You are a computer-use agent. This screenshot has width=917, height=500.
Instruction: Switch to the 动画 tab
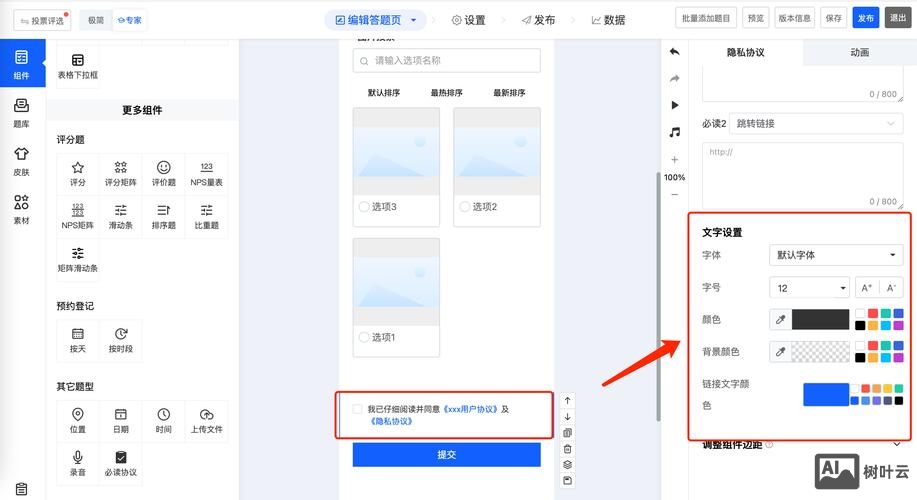pos(860,52)
